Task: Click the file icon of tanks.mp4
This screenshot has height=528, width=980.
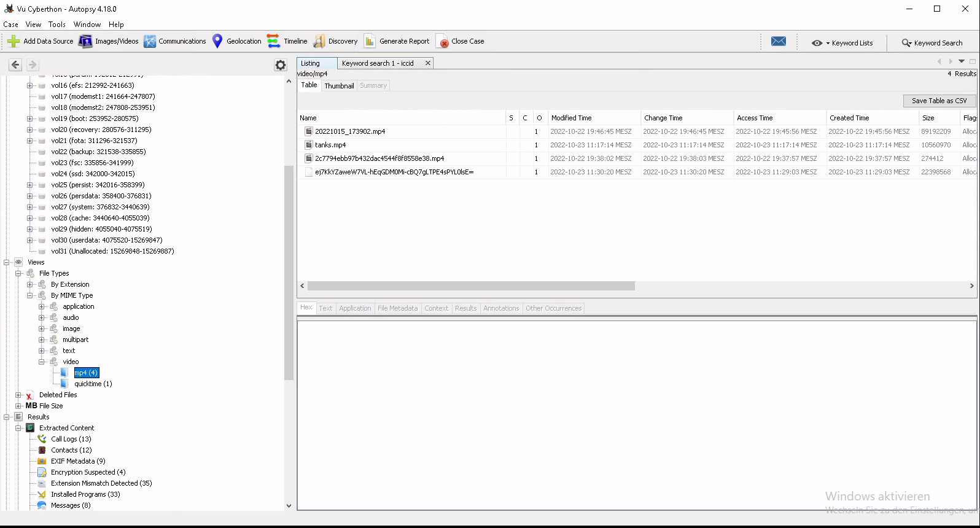Action: 309,145
